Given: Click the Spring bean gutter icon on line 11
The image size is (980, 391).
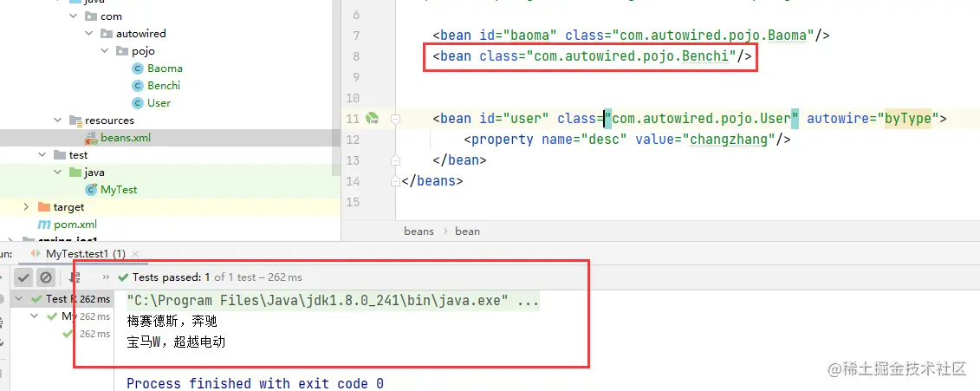Looking at the screenshot, I should click(x=372, y=118).
